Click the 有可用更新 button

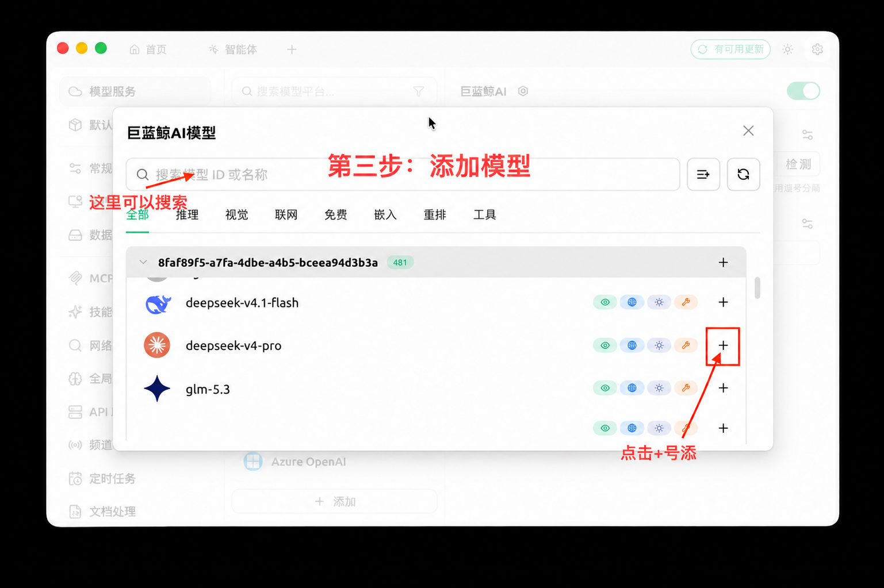(730, 49)
